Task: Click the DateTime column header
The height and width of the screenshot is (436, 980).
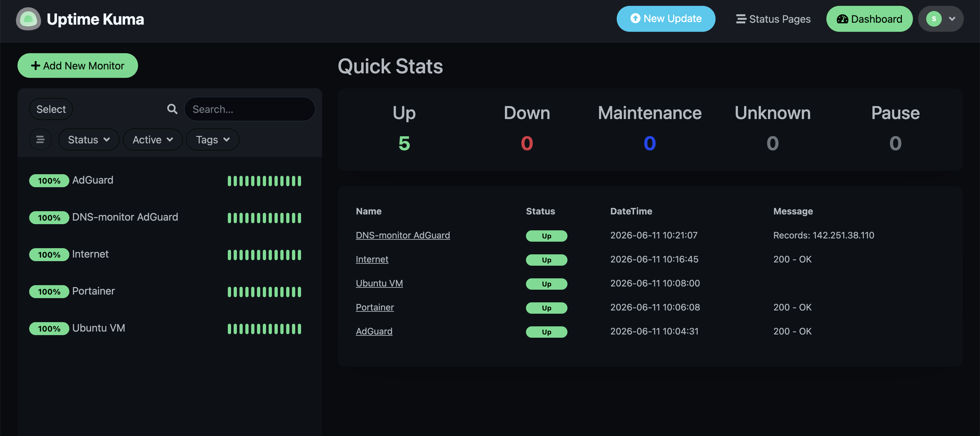Action: click(631, 211)
